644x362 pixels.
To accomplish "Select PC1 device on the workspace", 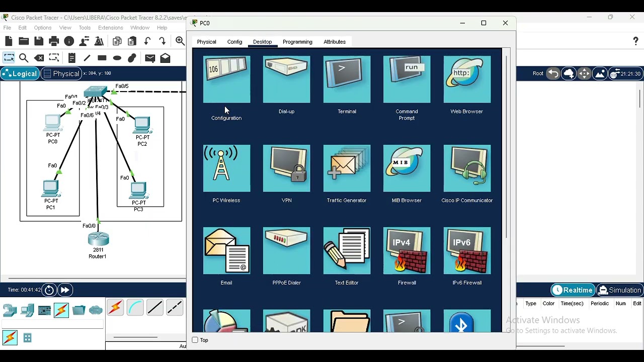I will click(x=50, y=188).
